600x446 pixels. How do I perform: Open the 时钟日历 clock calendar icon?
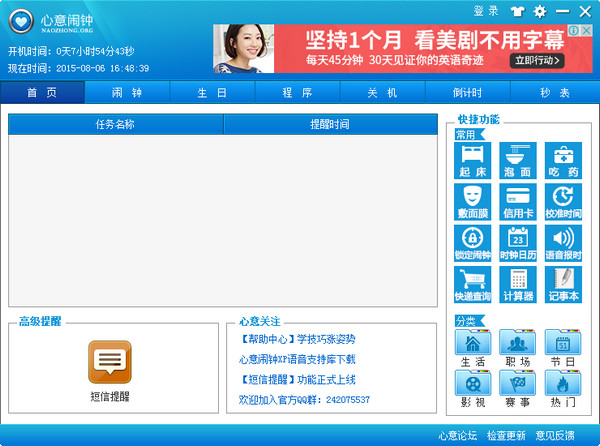point(517,243)
